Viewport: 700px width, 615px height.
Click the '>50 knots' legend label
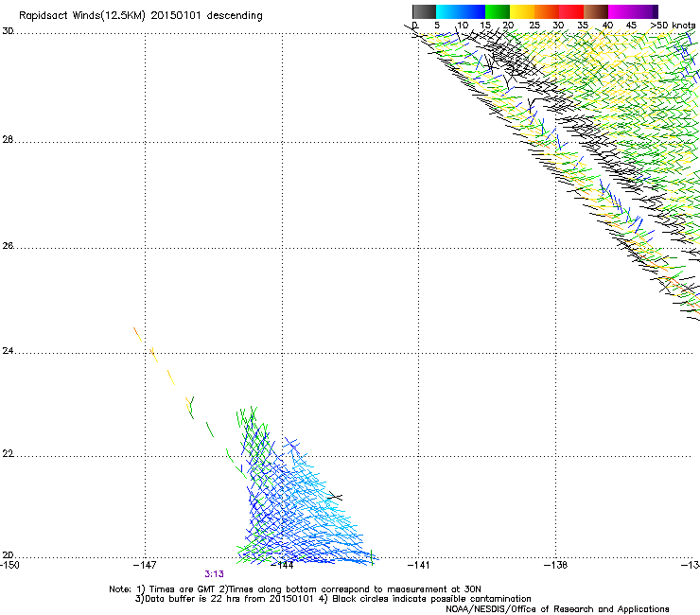coord(673,26)
